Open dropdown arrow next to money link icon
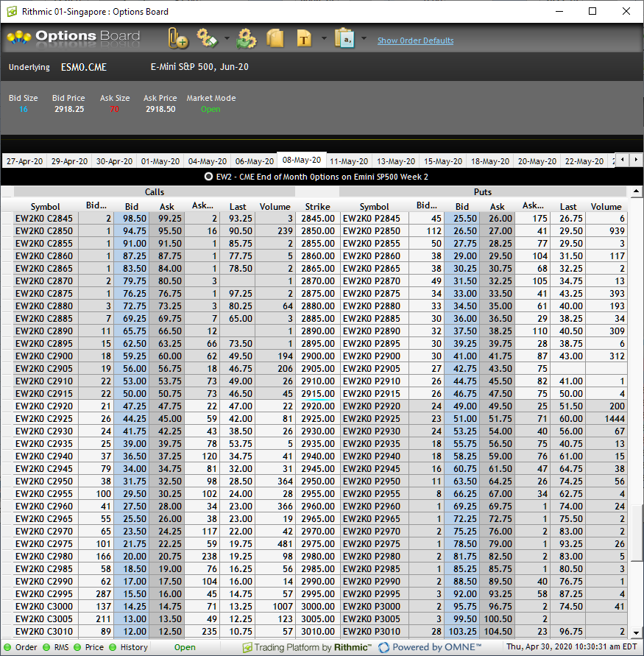Viewport: 644px width, 656px height. click(x=227, y=38)
